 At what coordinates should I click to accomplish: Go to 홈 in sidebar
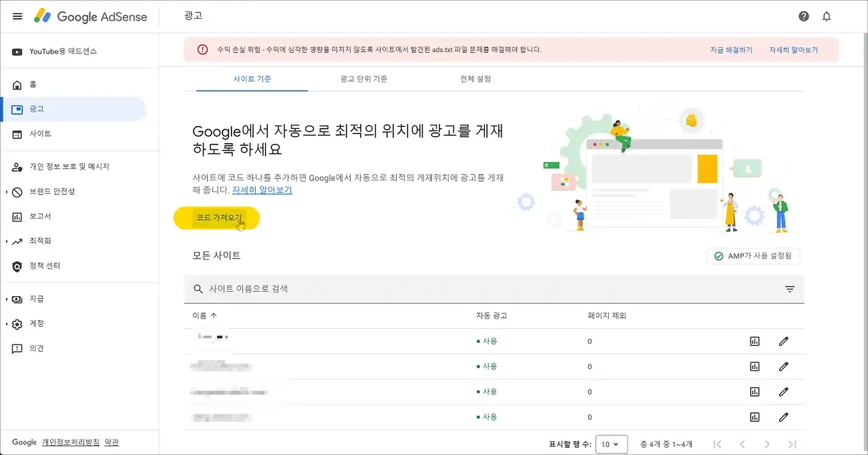[73, 85]
